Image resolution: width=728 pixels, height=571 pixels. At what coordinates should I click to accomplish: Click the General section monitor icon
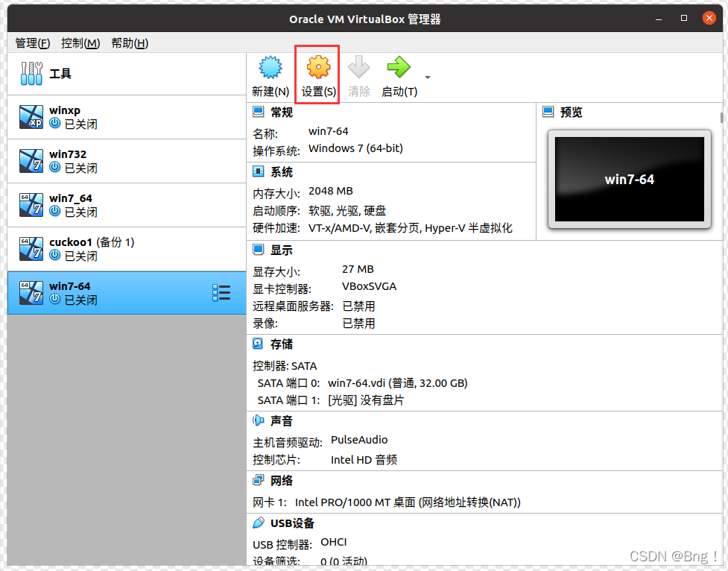(x=258, y=112)
